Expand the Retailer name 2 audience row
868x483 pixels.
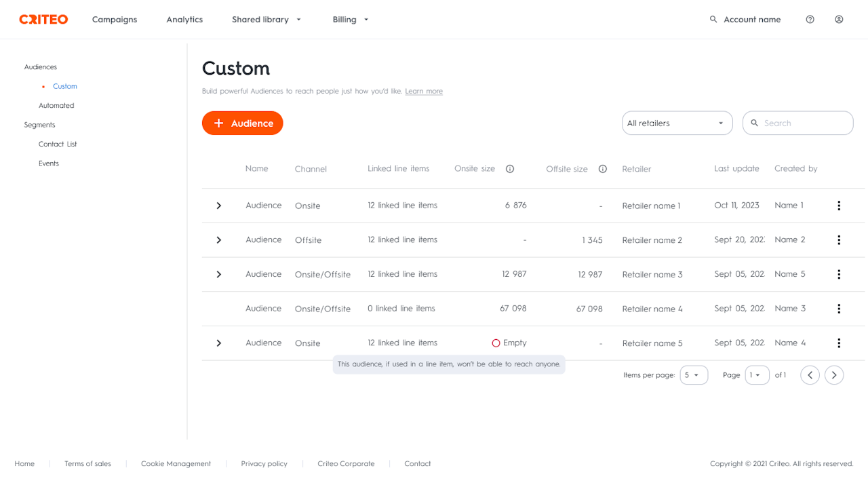(x=218, y=240)
